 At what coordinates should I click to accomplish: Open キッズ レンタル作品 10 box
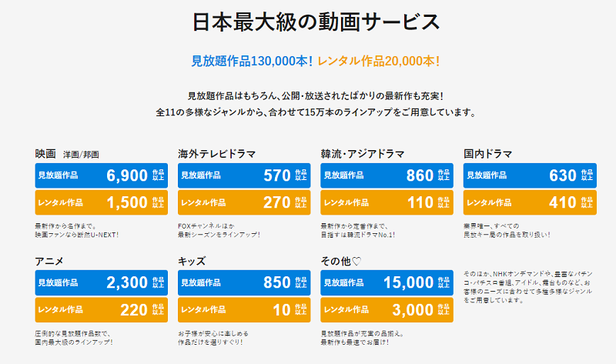point(244,310)
